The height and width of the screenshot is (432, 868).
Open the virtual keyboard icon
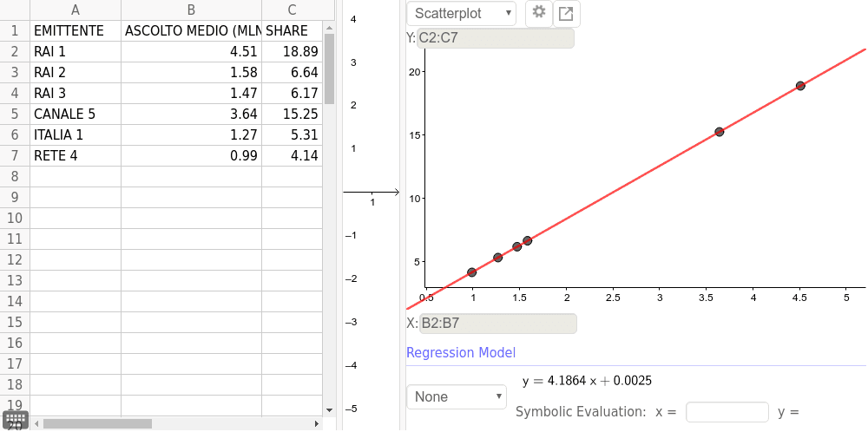point(15,419)
